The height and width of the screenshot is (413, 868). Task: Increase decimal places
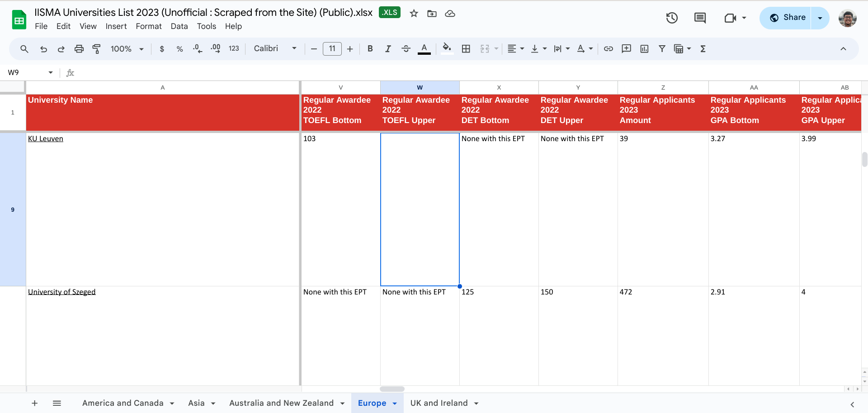tap(216, 49)
